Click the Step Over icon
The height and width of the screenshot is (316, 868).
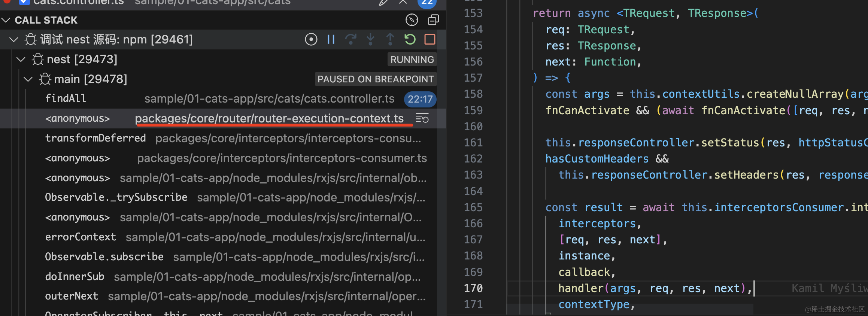[350, 39]
